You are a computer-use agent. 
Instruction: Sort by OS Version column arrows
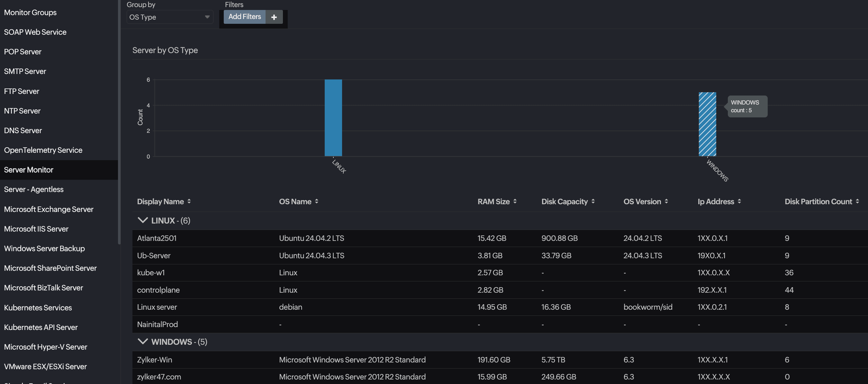point(666,201)
